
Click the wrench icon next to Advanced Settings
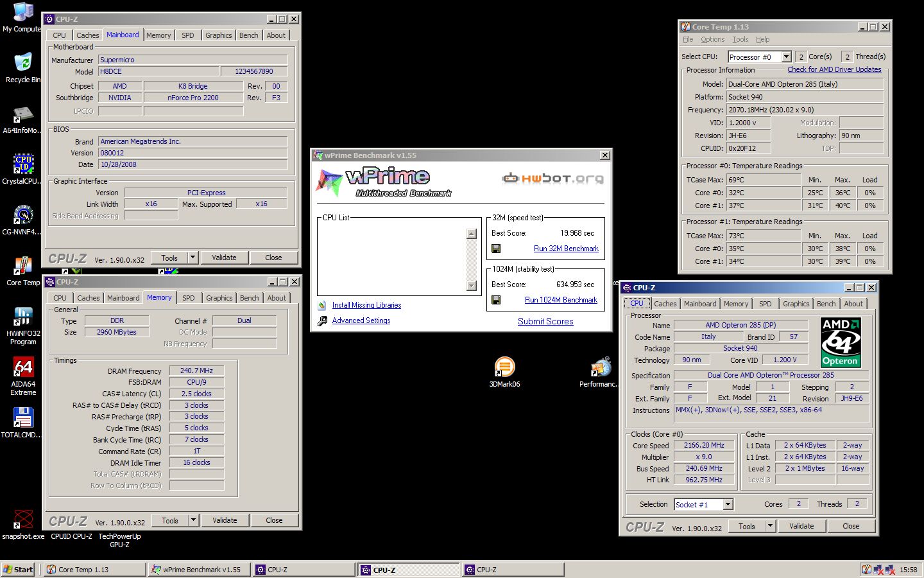click(322, 320)
